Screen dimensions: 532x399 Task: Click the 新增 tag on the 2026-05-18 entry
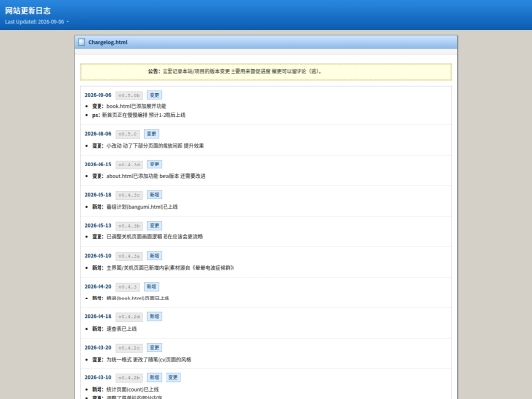coord(154,195)
